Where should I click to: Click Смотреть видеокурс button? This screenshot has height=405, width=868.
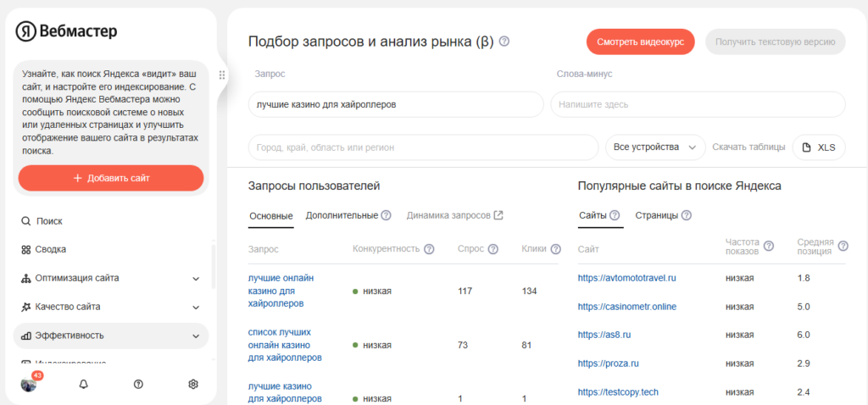[641, 42]
